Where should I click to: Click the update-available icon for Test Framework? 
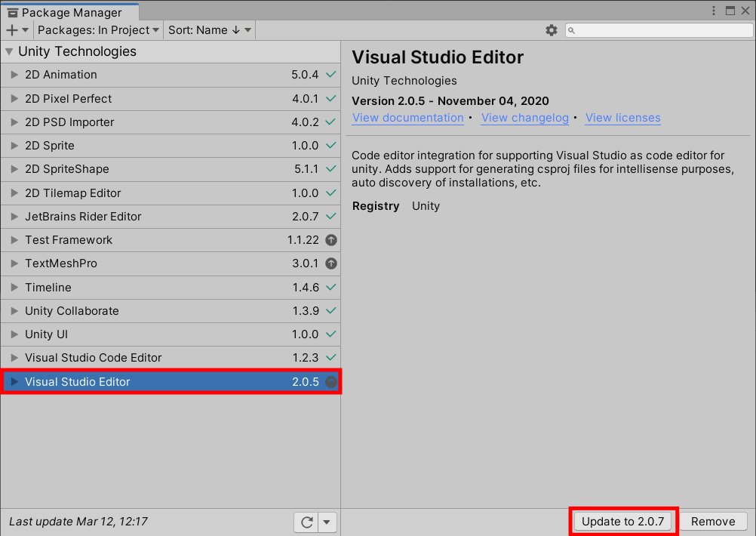pos(330,240)
